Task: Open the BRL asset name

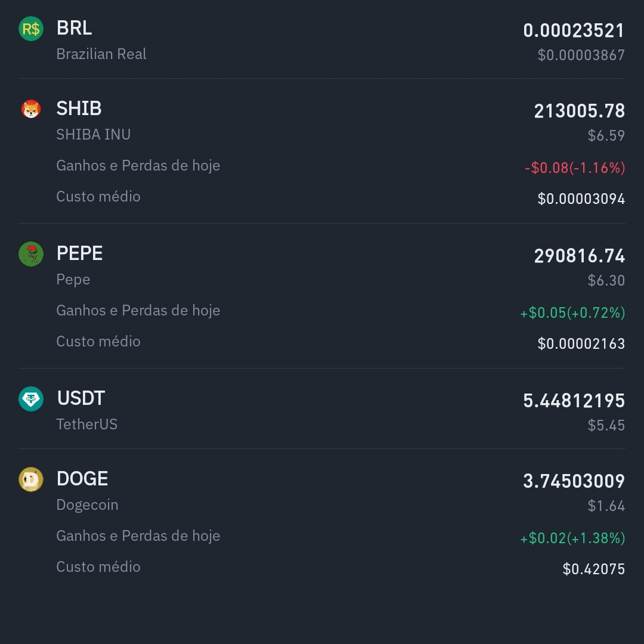Action: [74, 29]
